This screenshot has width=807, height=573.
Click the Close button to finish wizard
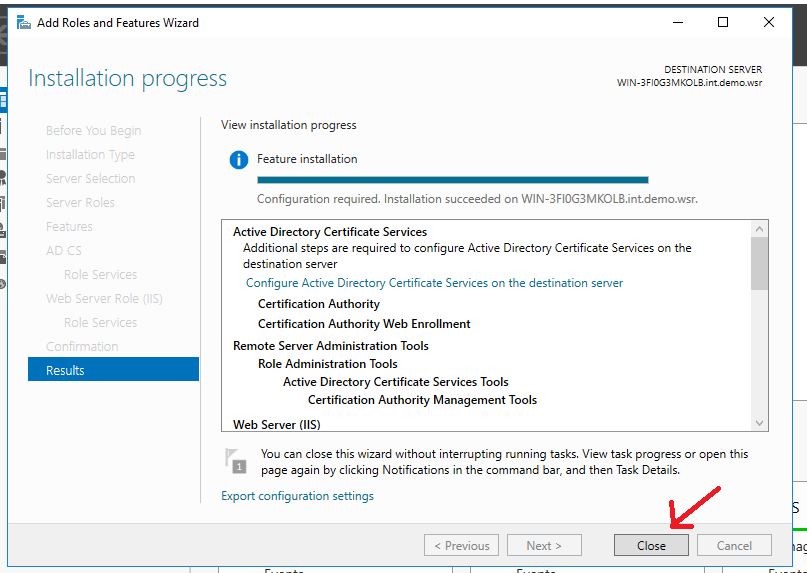tap(651, 545)
